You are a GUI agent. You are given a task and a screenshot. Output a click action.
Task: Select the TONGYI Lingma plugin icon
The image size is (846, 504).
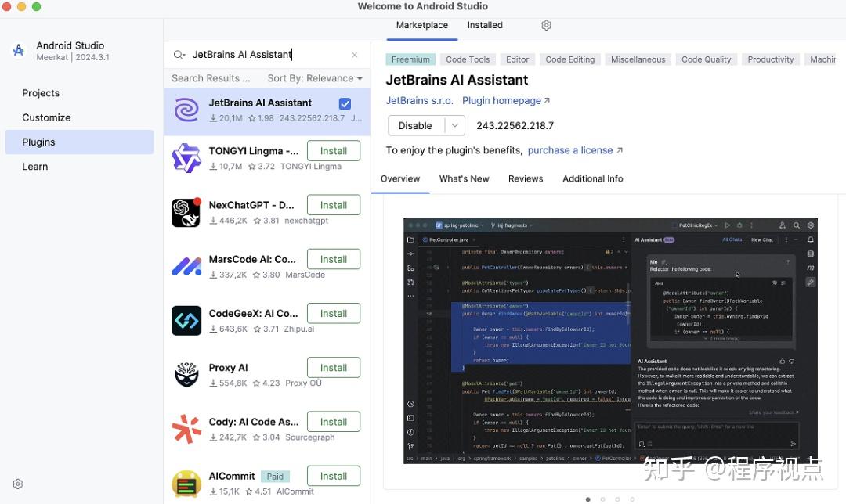click(x=186, y=157)
